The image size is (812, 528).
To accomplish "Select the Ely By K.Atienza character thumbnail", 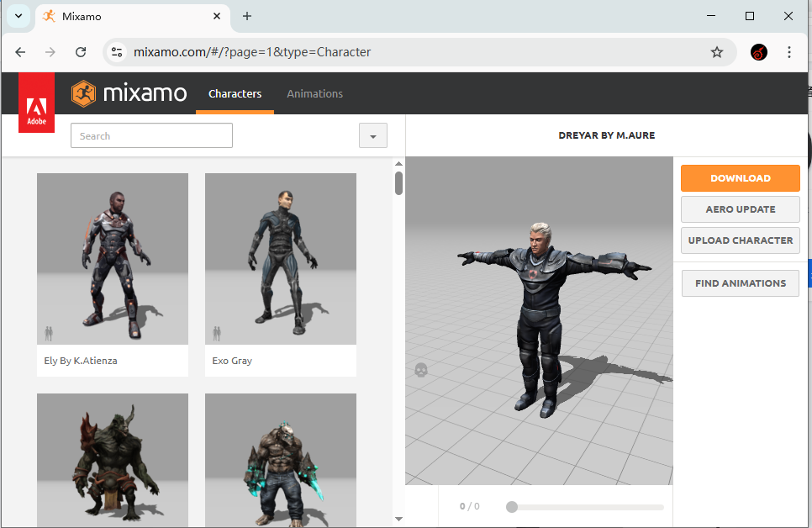I will 113,259.
